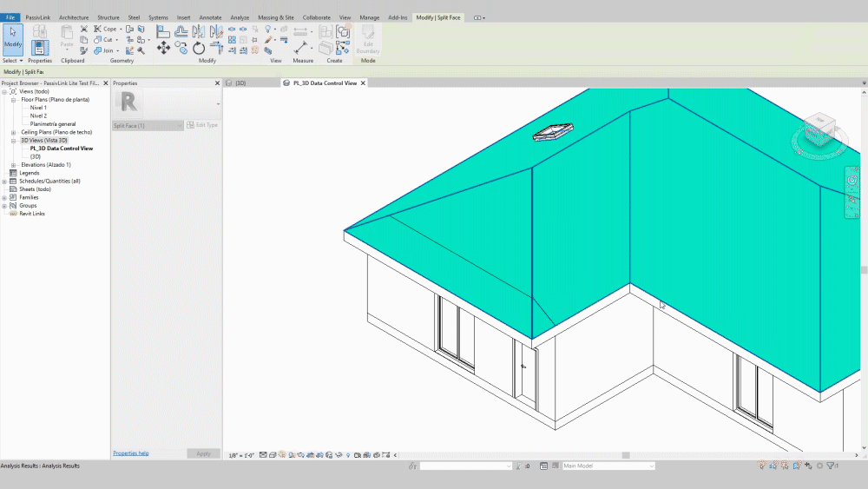The image size is (868, 489).
Task: Expand Ceiling Plans (Plano de techo) node
Action: (13, 132)
